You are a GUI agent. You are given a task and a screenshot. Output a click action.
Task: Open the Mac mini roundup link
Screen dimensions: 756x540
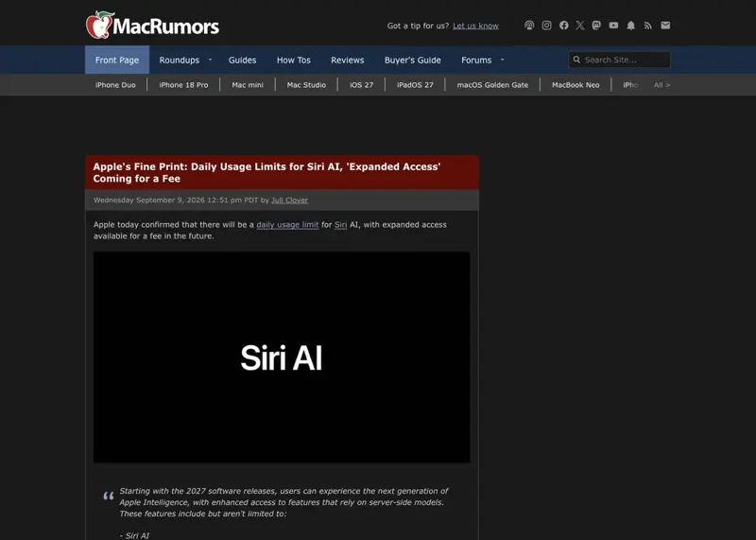point(248,85)
